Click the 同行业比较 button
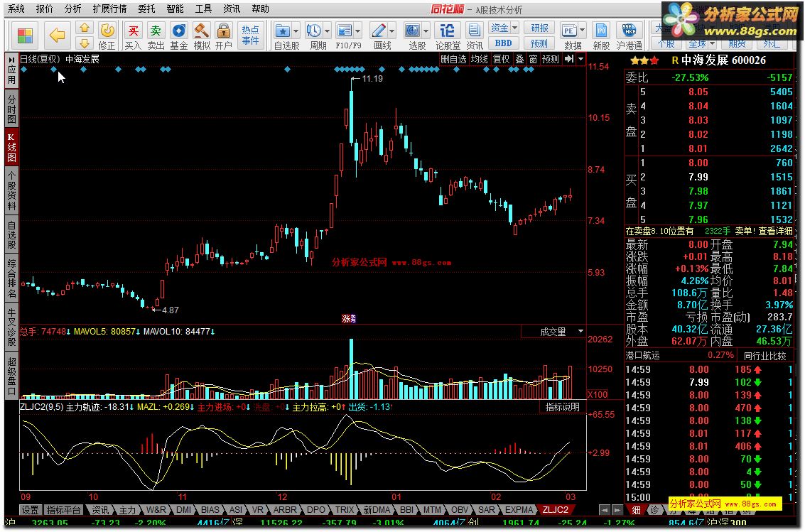This screenshot has height=532, width=805. pyautogui.click(x=765, y=355)
